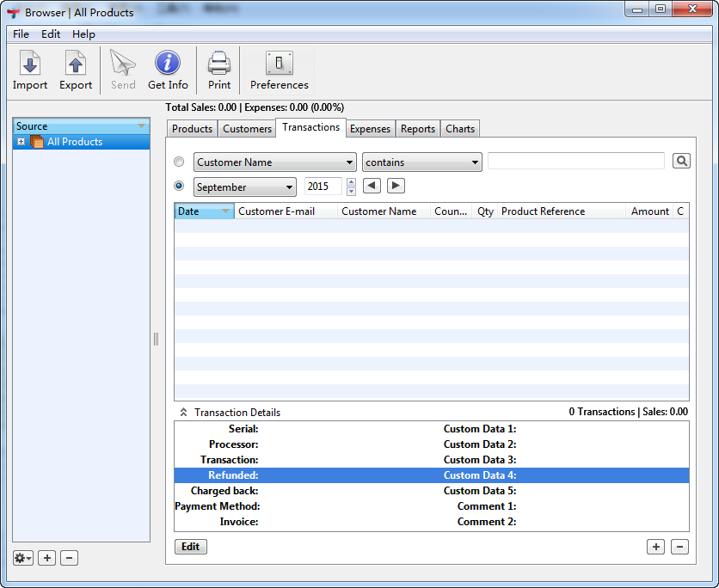This screenshot has height=588, width=719.
Task: Select the Transactions tab
Action: [x=310, y=127]
